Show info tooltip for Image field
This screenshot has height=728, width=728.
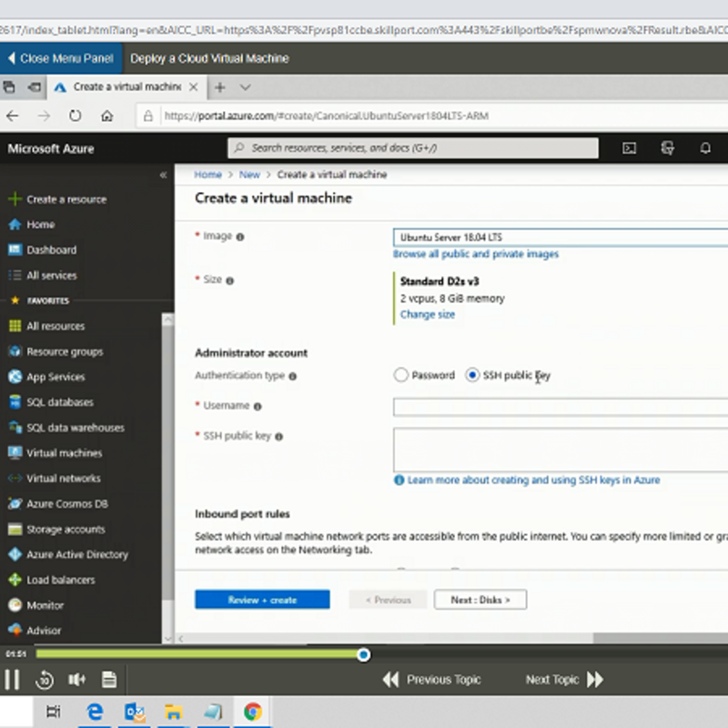[240, 237]
